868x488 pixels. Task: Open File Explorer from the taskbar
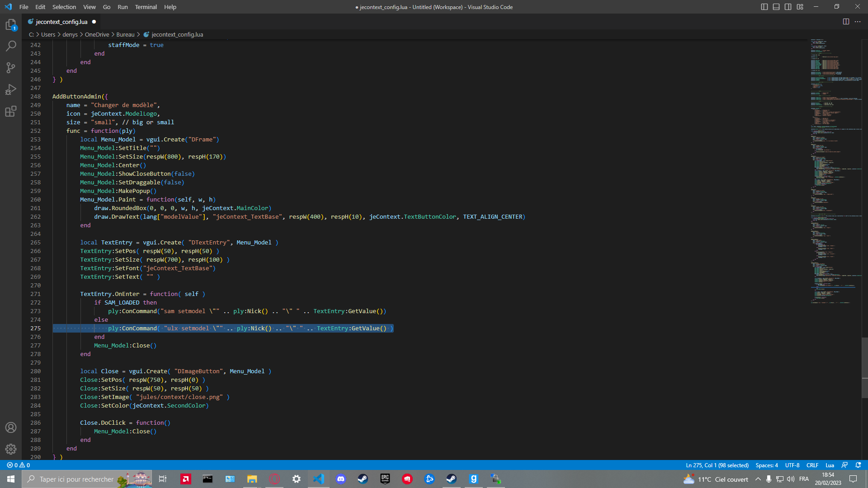(x=252, y=479)
